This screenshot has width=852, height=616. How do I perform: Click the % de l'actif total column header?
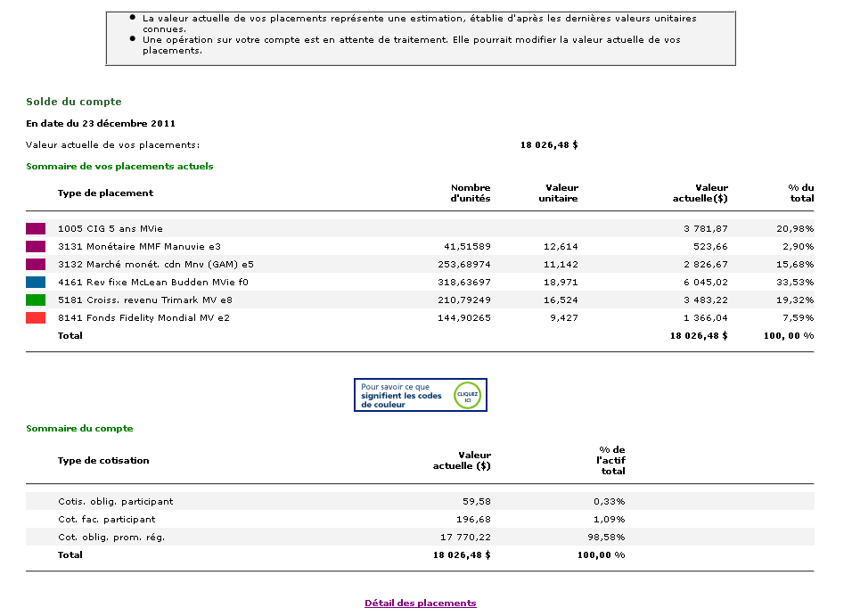pyautogui.click(x=610, y=461)
